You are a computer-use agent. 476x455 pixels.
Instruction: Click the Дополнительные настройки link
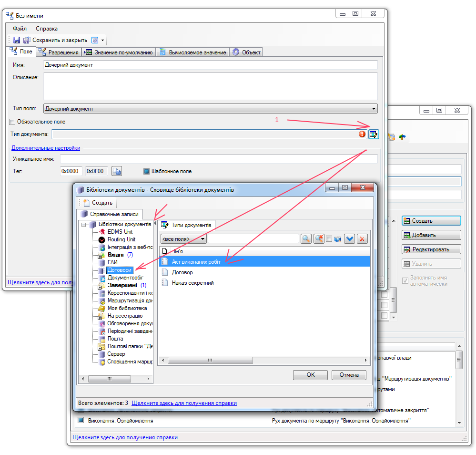pos(46,148)
